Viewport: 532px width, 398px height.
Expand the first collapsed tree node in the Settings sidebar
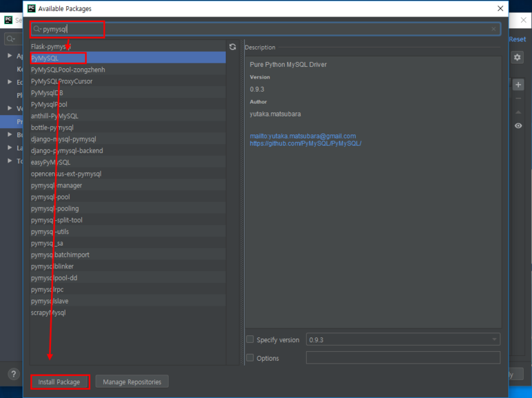[x=10, y=55]
